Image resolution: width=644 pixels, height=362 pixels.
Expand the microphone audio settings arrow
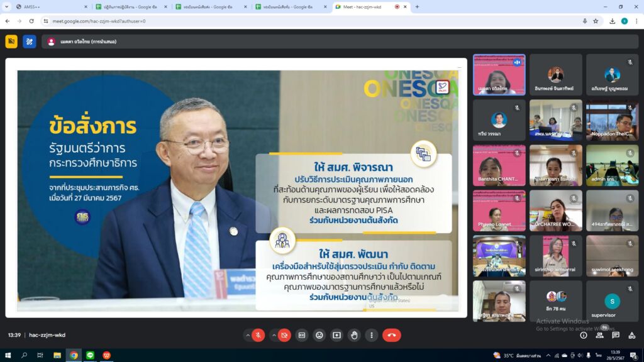coord(247,335)
